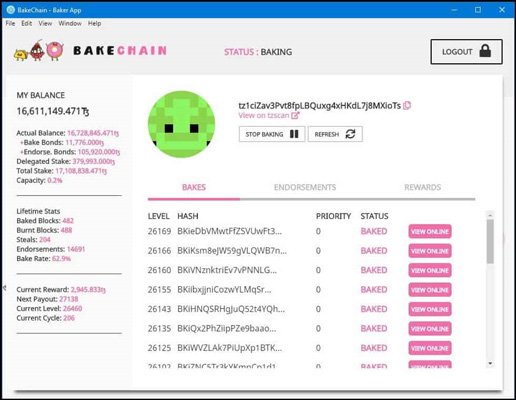Log out using the LOGOUT button

point(466,52)
